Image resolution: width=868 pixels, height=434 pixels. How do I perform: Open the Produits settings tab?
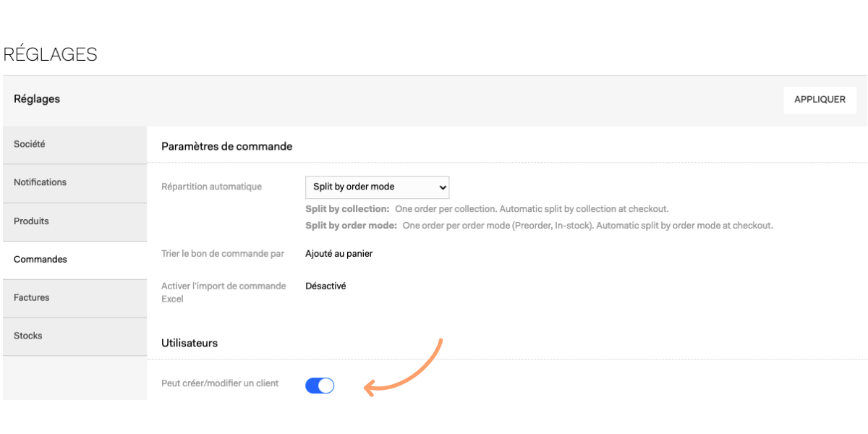click(x=75, y=221)
